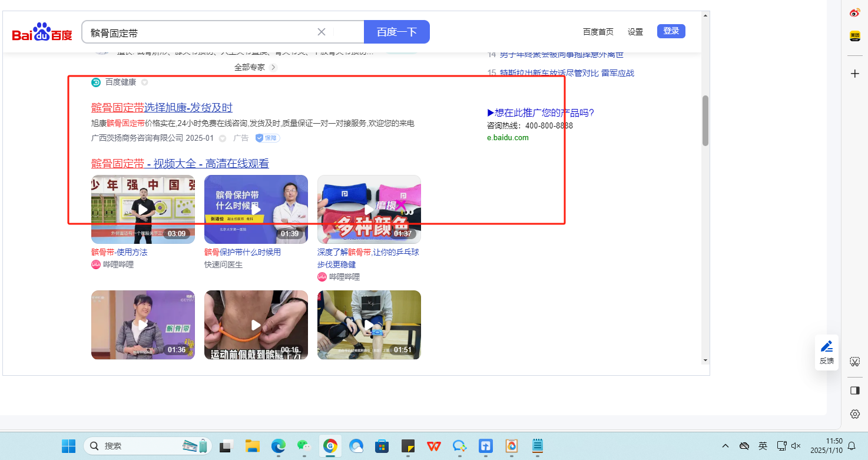Go to 百度首页

point(598,32)
